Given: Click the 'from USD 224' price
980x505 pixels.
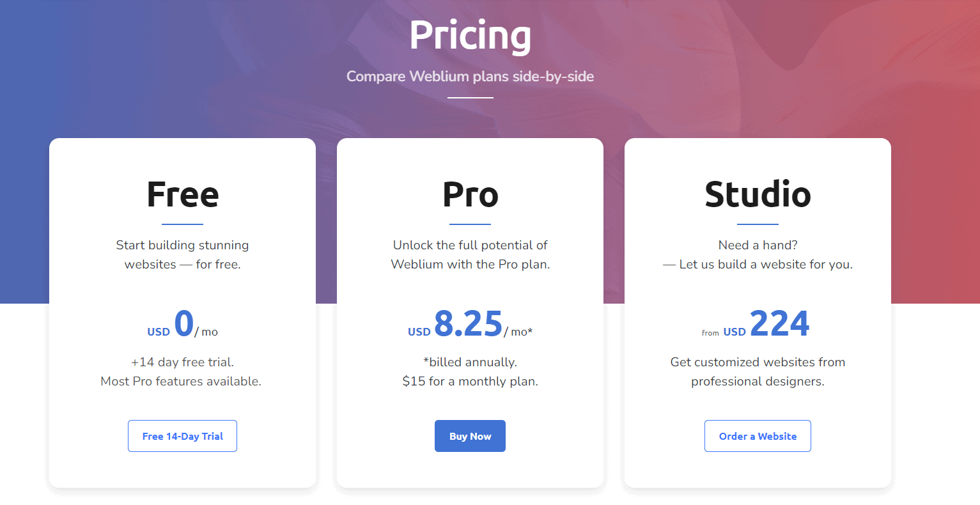Looking at the screenshot, I should [x=756, y=323].
